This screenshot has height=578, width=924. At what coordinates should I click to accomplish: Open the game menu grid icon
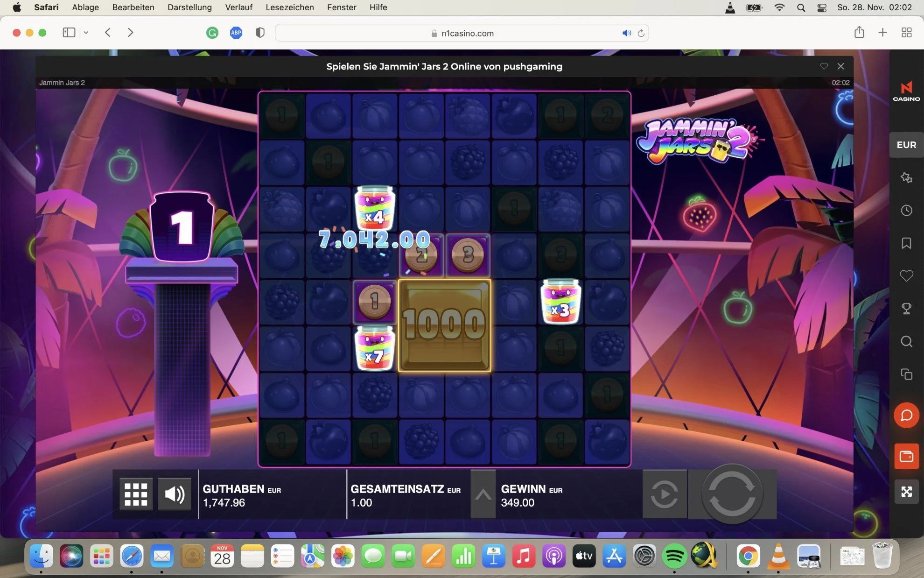click(136, 494)
